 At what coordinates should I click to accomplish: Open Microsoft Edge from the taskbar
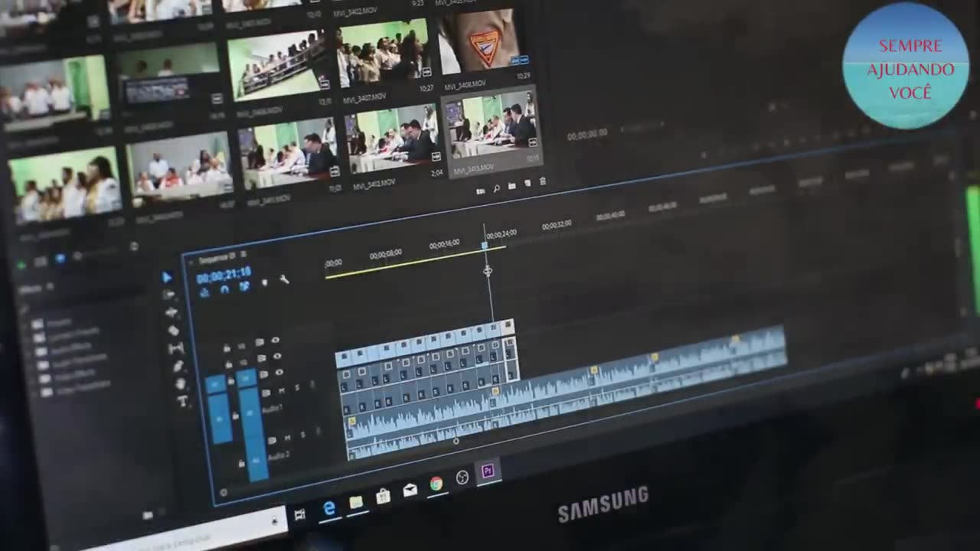[329, 508]
